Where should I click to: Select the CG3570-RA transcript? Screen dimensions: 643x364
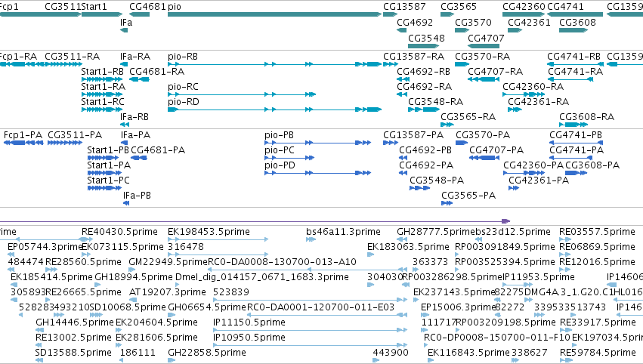click(462, 64)
